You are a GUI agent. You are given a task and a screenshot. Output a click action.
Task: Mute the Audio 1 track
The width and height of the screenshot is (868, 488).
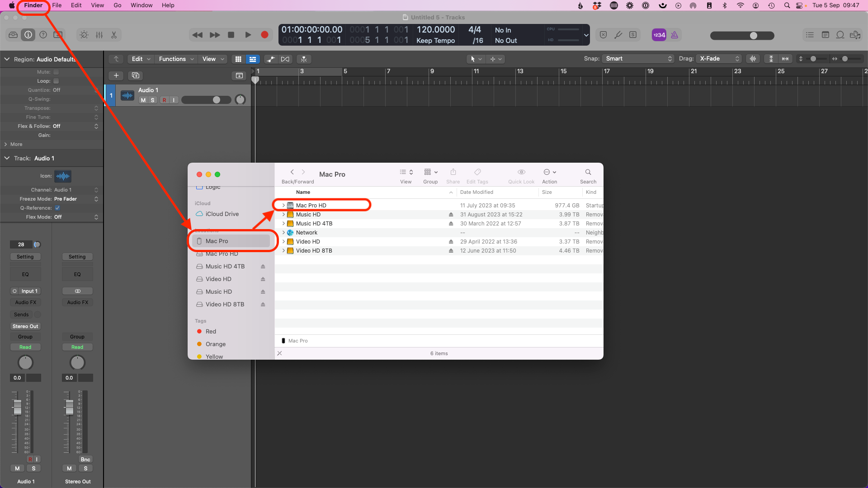(x=142, y=100)
